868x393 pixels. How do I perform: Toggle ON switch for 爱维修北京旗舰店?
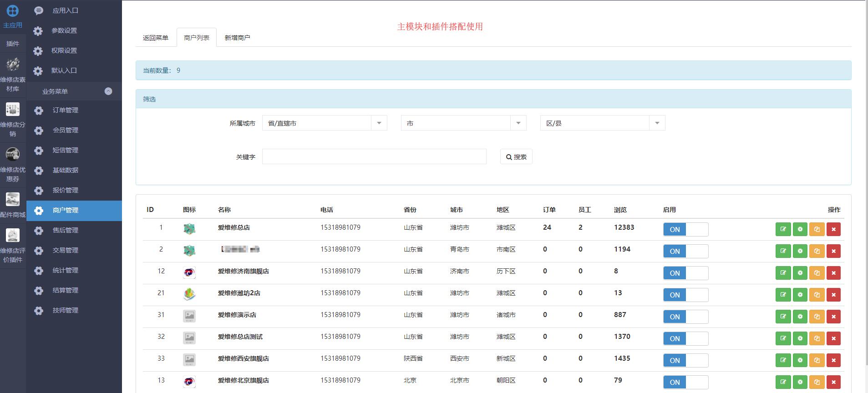click(x=685, y=382)
